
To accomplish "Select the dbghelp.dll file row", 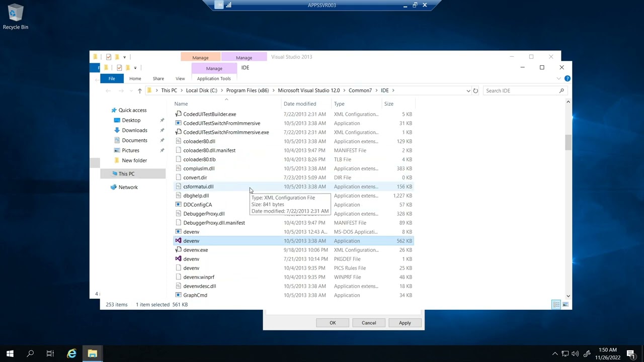I will click(293, 196).
